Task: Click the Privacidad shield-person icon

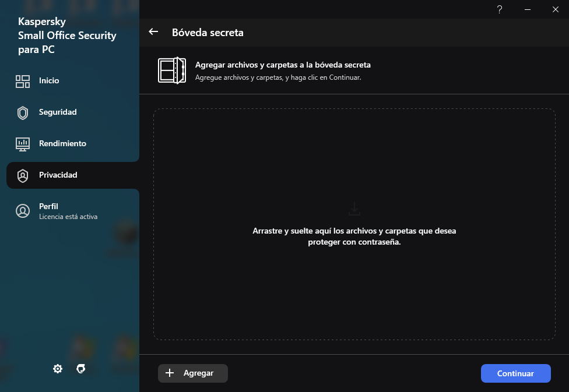Action: click(x=23, y=175)
